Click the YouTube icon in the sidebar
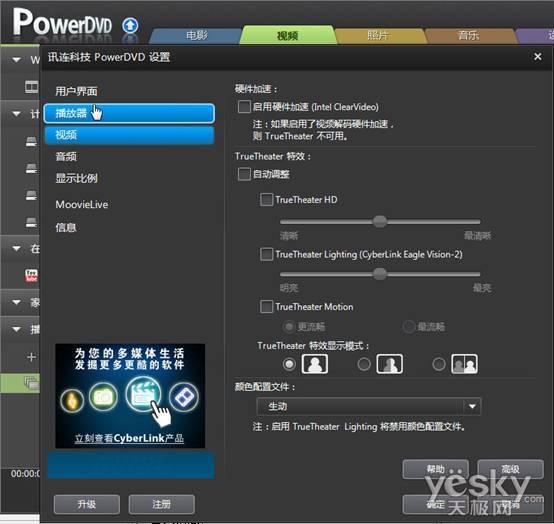This screenshot has width=554, height=524. [x=31, y=276]
